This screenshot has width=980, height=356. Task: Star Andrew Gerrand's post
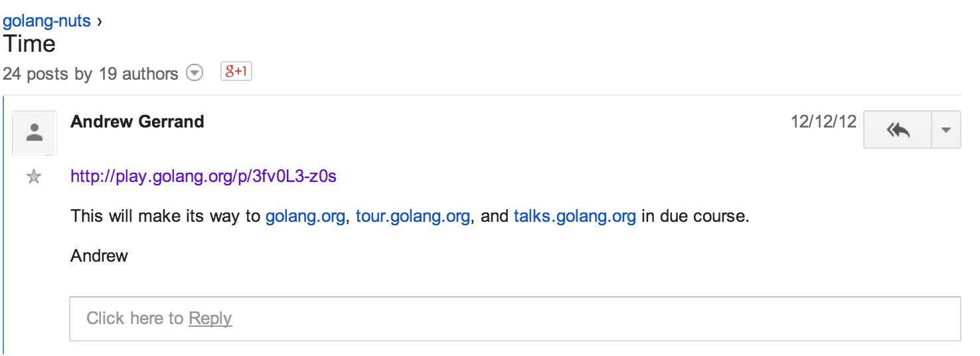coord(33,177)
